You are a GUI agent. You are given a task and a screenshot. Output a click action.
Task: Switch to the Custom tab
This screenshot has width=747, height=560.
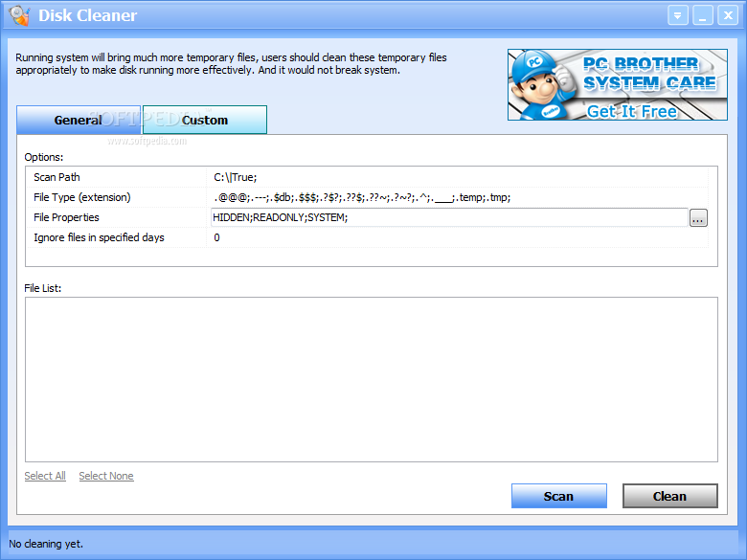pyautogui.click(x=205, y=120)
